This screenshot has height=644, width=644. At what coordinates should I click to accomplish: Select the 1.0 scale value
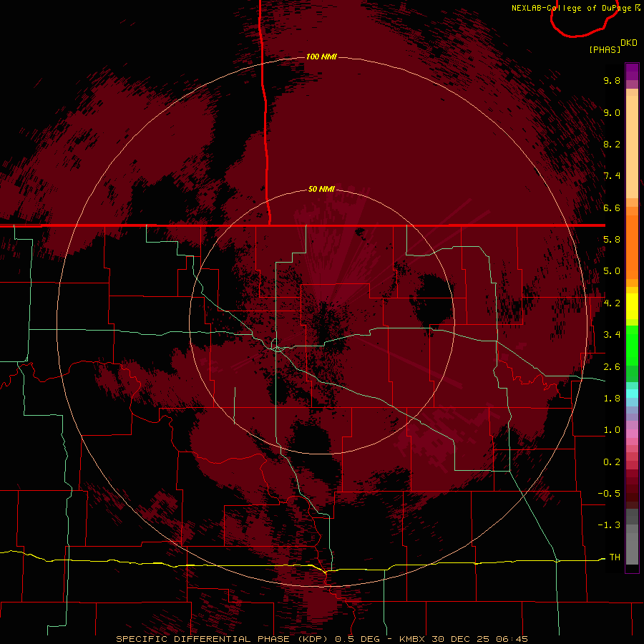tap(612, 430)
